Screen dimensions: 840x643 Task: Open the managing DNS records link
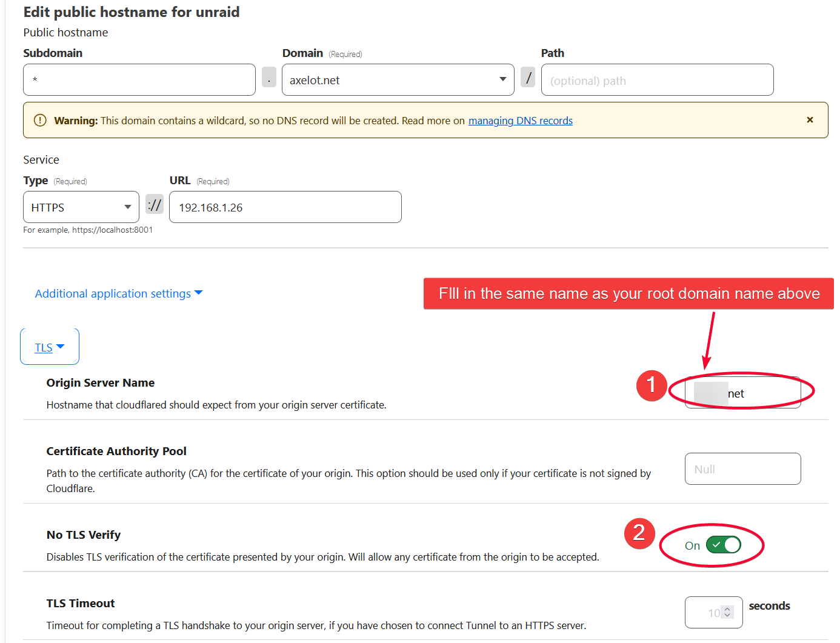[521, 121]
